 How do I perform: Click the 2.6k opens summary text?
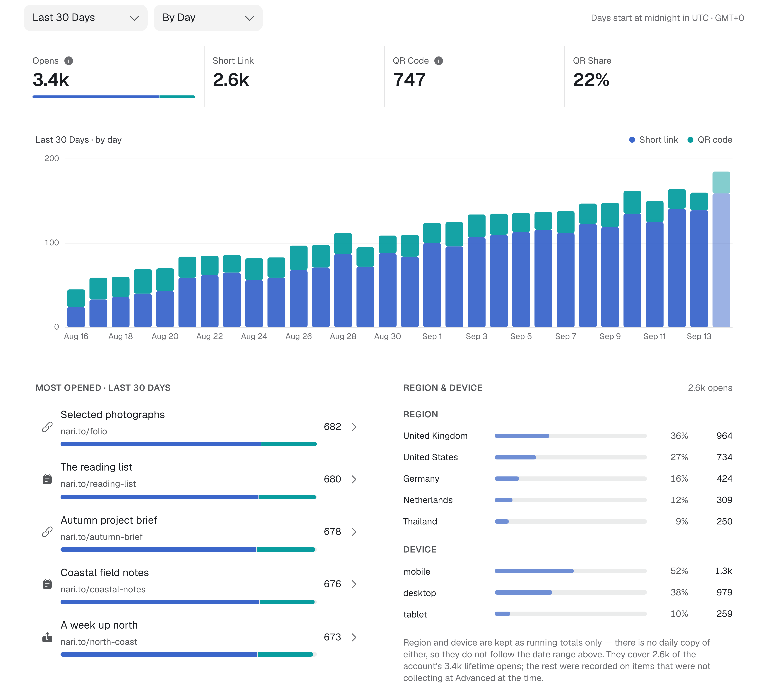[710, 388]
